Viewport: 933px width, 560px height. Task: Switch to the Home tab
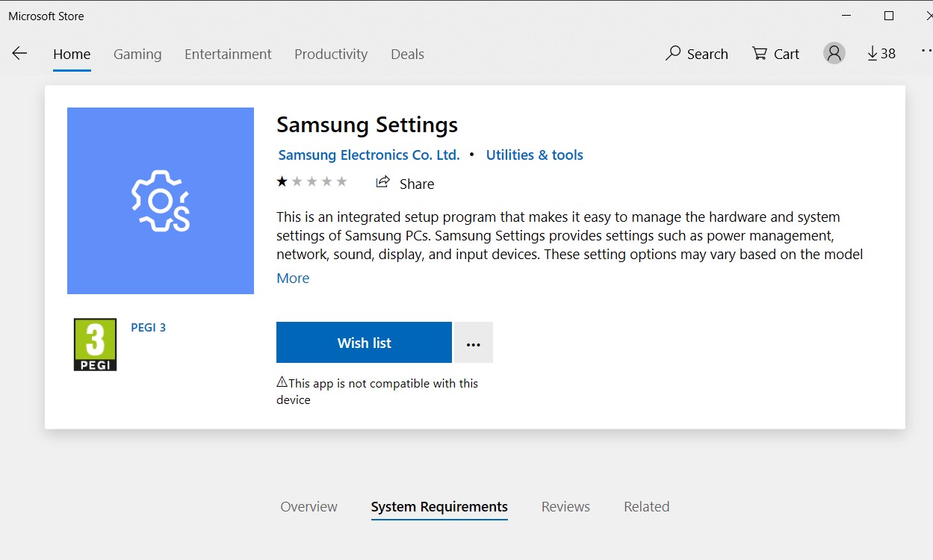72,55
